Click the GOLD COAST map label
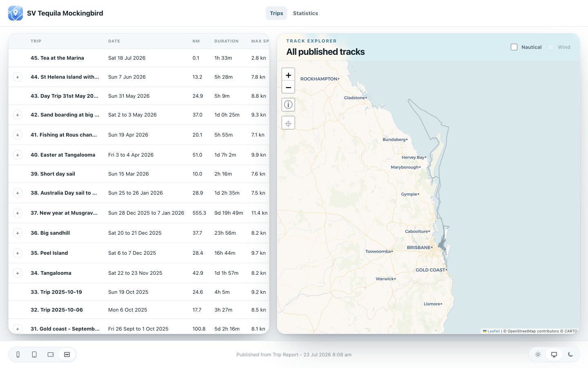Screen dimensions: 588x368 click(430, 270)
